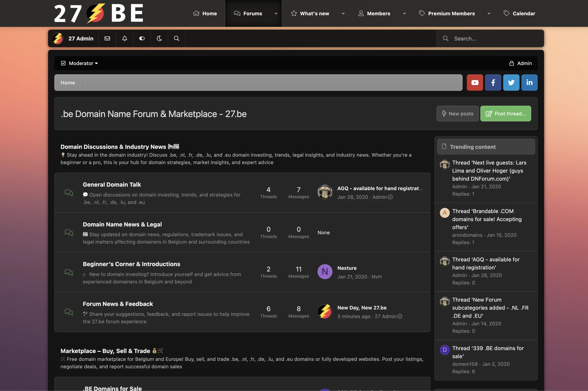Click the New posts button
Screen dimensions: 588x391
pos(457,114)
